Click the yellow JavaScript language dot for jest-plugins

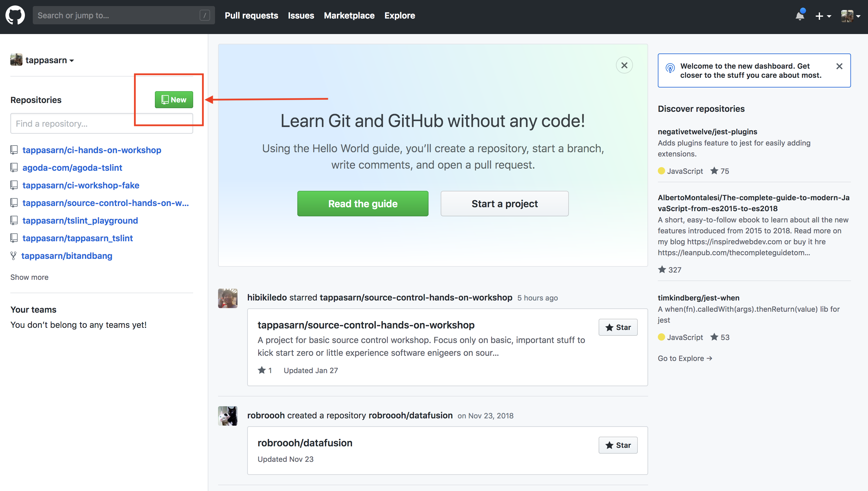pyautogui.click(x=662, y=171)
